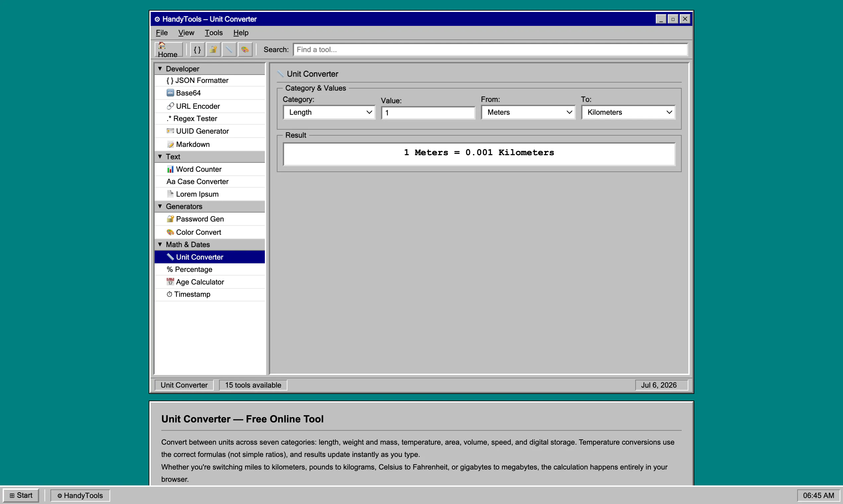Open the Help menu
The width and height of the screenshot is (843, 504).
point(241,33)
